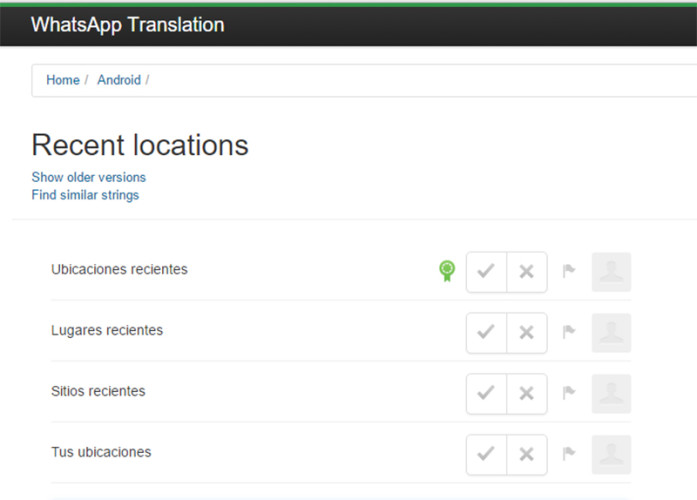
Task: Approve 'Sitios recientes' with the checkmark
Action: [x=487, y=394]
